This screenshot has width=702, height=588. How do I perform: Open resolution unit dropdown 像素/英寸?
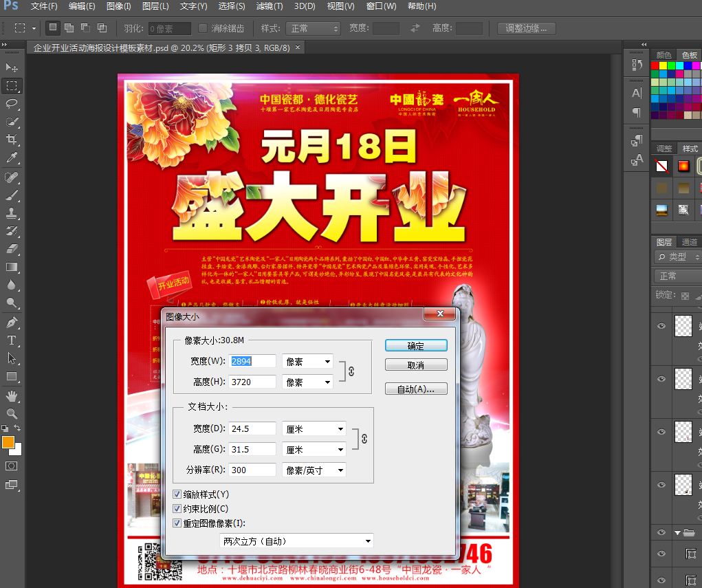pyautogui.click(x=314, y=470)
